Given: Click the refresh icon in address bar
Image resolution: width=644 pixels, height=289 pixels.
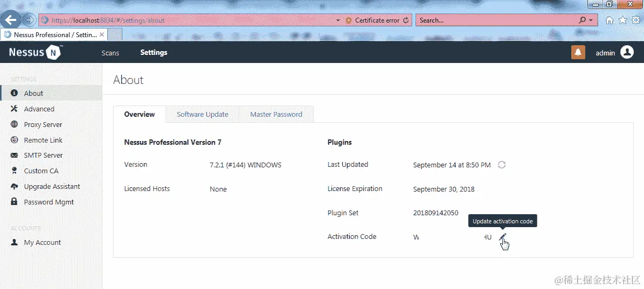Looking at the screenshot, I should pos(406,20).
